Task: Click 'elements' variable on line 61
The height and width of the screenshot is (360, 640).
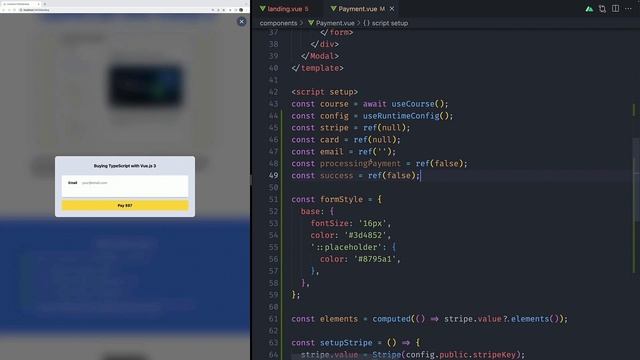Action: 339,319
